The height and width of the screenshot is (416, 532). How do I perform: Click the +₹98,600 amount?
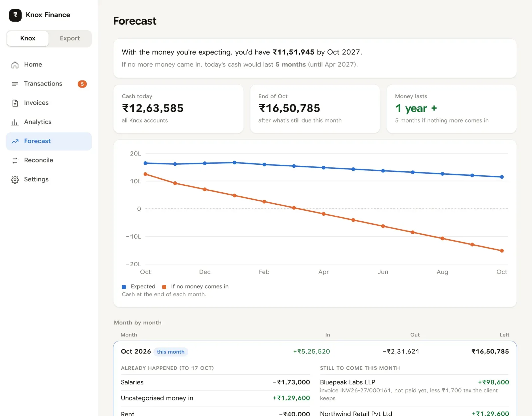[x=493, y=382]
